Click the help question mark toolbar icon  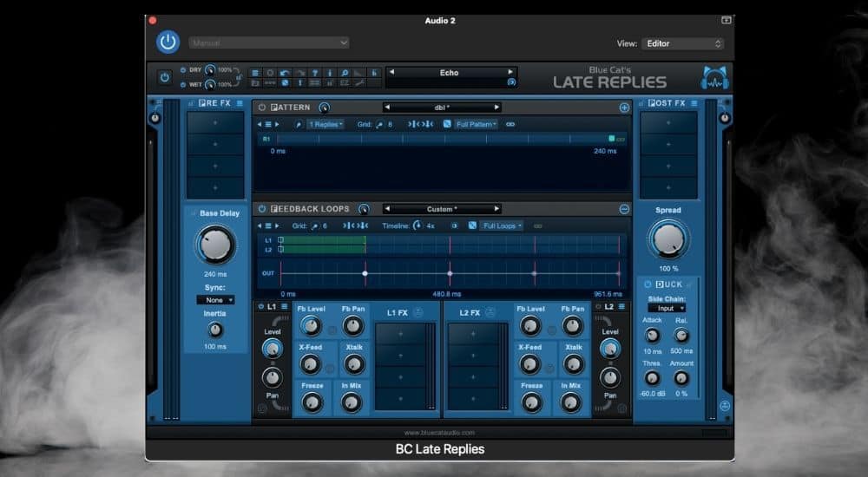314,73
